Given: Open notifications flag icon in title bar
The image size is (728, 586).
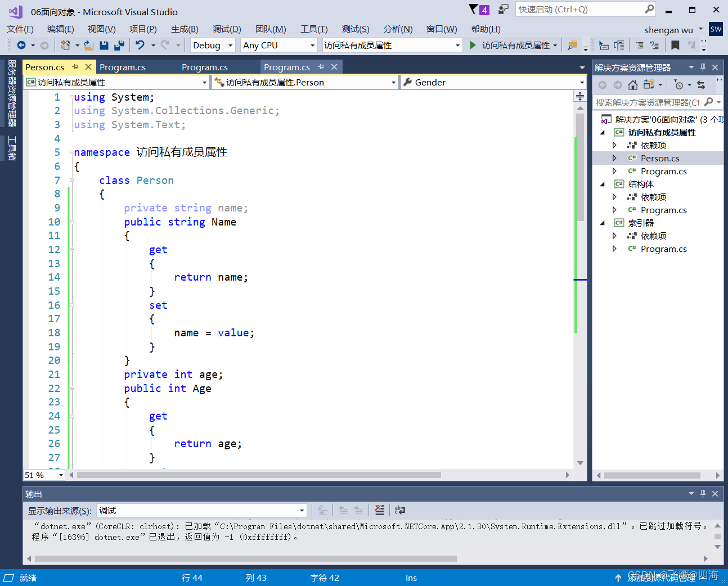Looking at the screenshot, I should coord(474,9).
